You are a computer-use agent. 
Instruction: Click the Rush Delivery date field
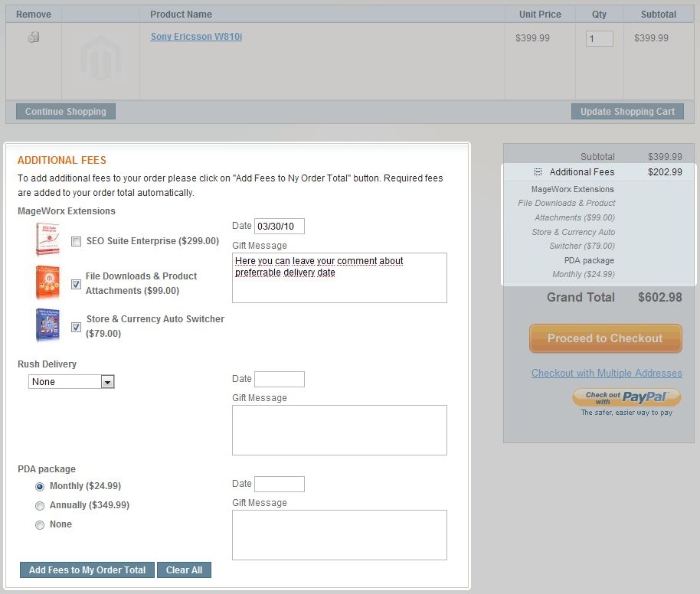[x=280, y=380]
